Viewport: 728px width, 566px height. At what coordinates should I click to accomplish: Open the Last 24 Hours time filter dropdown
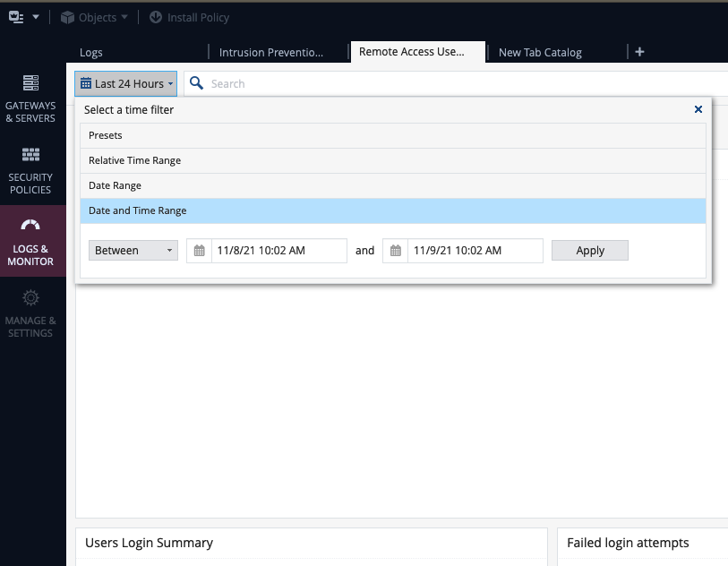125,83
